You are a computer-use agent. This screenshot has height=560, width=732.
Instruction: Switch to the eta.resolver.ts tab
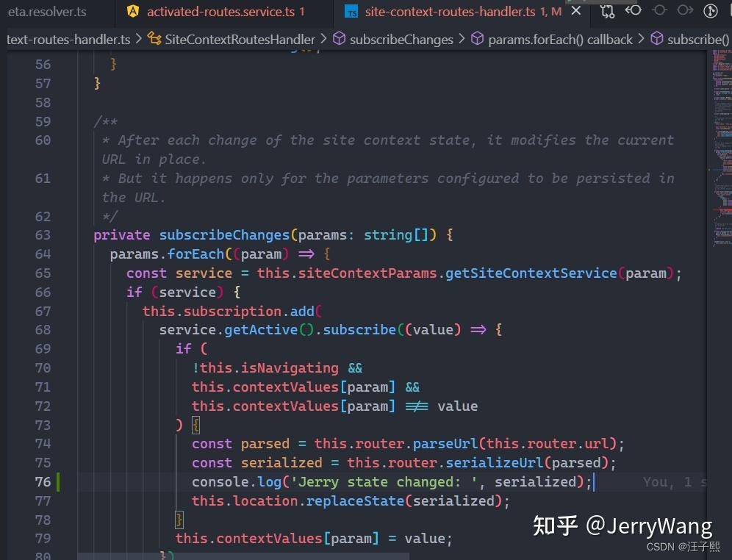pyautogui.click(x=46, y=11)
